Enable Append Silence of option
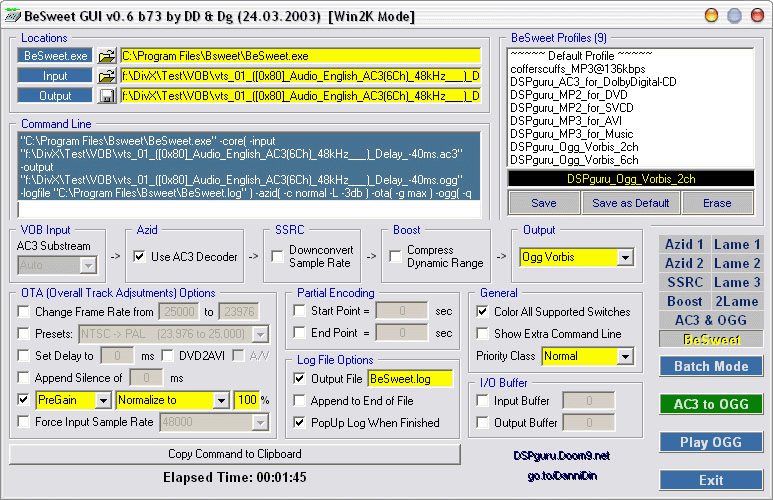Image resolution: width=773 pixels, height=500 pixels. pos(23,378)
